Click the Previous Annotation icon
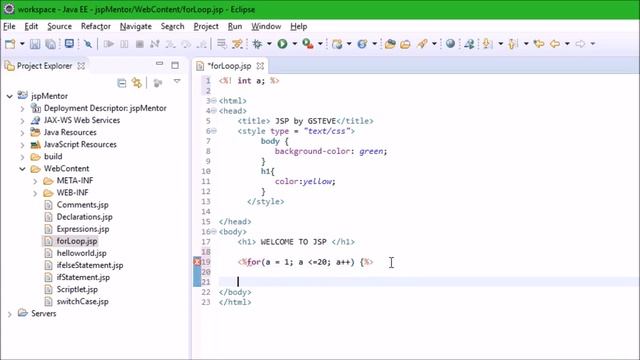Viewport: 640px width, 360px height. (513, 44)
